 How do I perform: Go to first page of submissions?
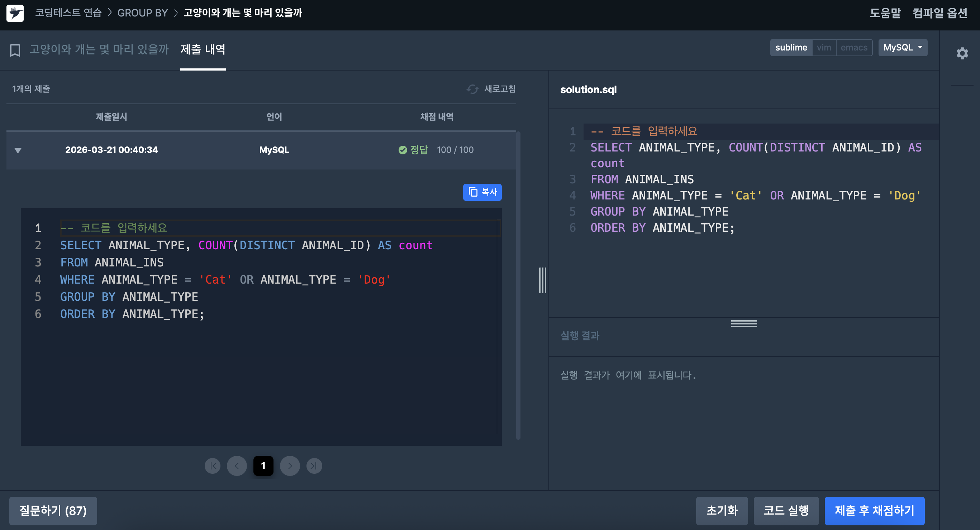tap(212, 466)
